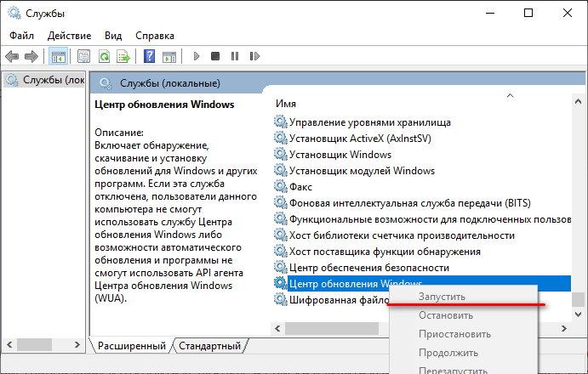Click gear icon beside Хост библиотеки счетчика
The height and width of the screenshot is (374, 588).
(x=280, y=235)
